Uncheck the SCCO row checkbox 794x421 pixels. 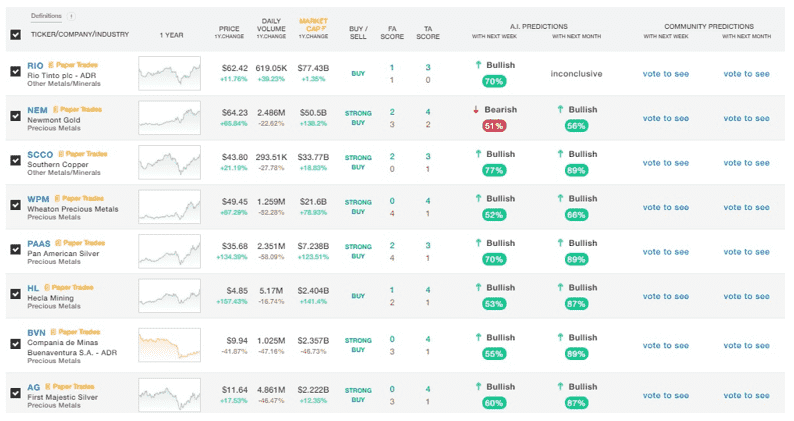[x=16, y=160]
